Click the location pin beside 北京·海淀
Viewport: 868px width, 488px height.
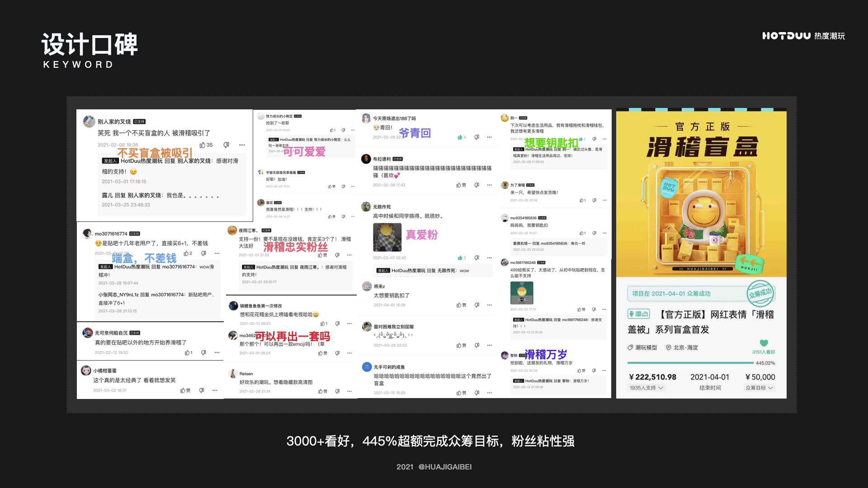coord(668,347)
